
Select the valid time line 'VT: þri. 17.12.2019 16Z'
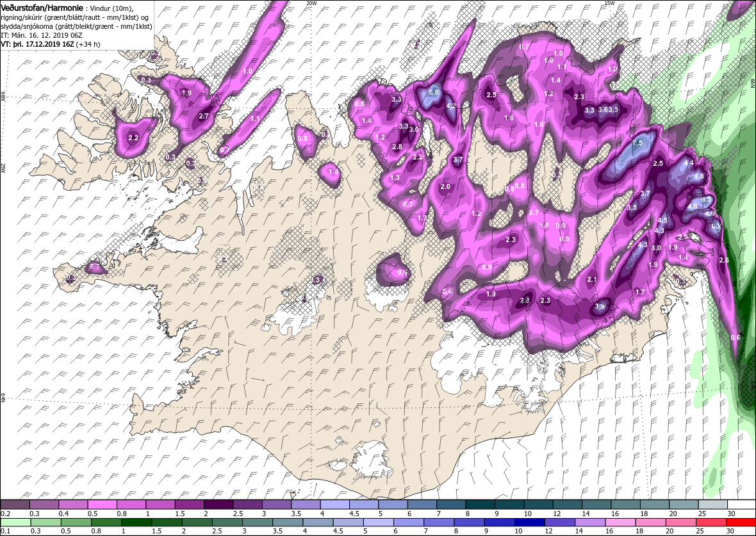(37, 44)
